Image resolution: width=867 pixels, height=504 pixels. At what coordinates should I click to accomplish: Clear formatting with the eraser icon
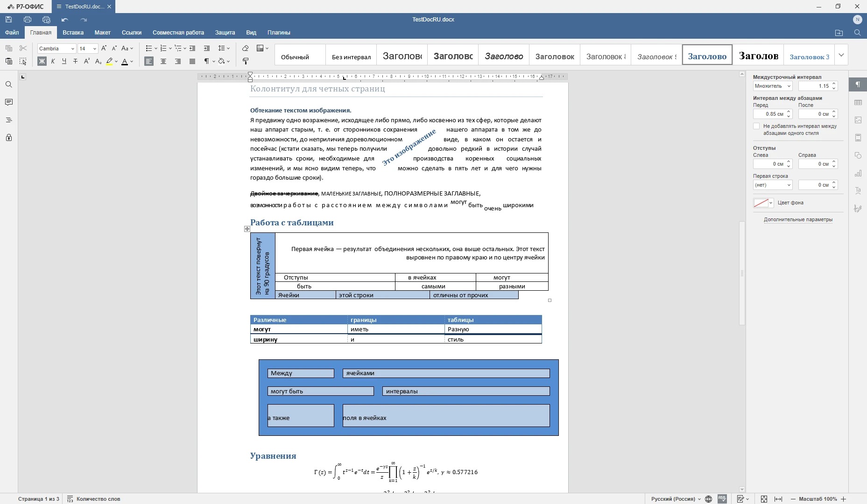point(245,48)
